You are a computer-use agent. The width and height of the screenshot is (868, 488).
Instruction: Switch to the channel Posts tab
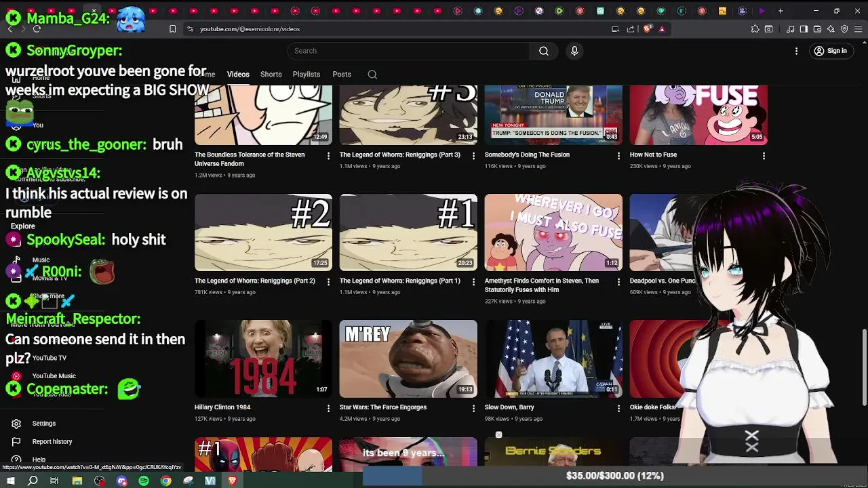click(342, 75)
